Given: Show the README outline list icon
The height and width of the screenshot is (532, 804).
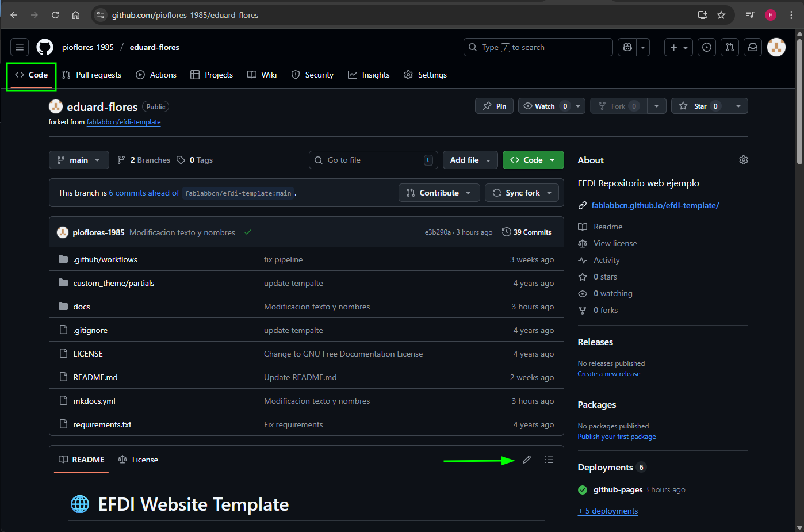Looking at the screenshot, I should [549, 460].
